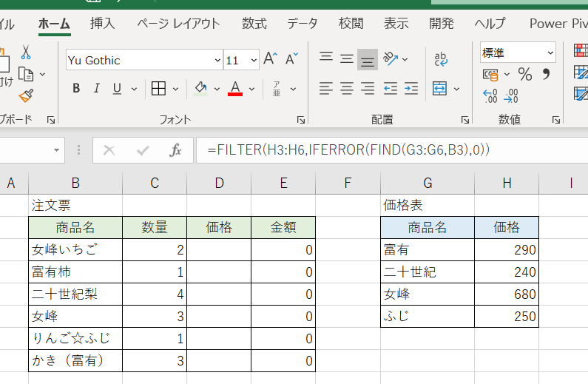Open the 開発 tab
This screenshot has width=588, height=384.
tap(442, 23)
